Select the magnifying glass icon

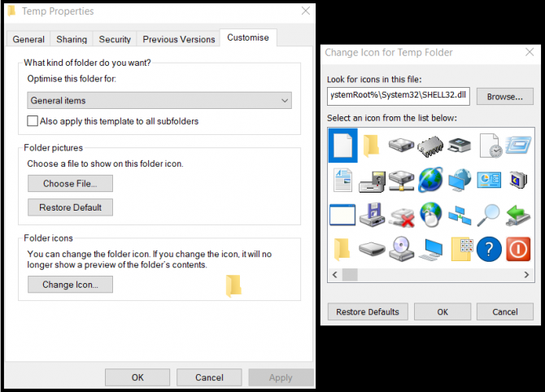[x=488, y=216]
